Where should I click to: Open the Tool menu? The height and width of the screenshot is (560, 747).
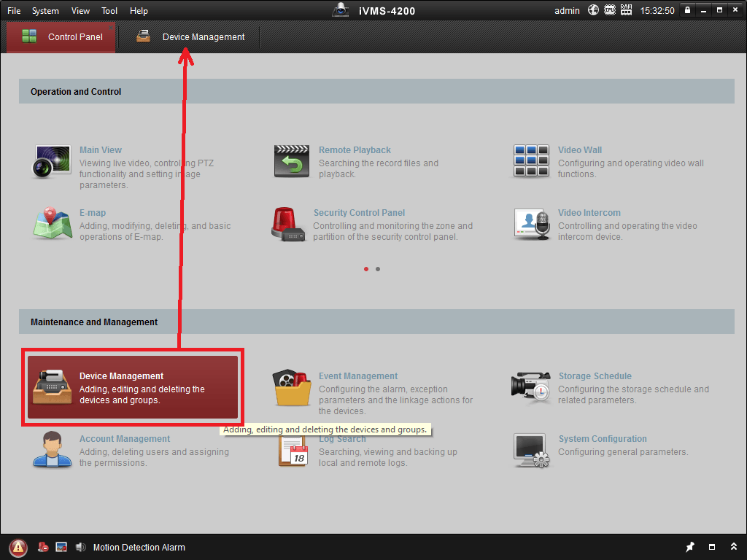coord(109,10)
